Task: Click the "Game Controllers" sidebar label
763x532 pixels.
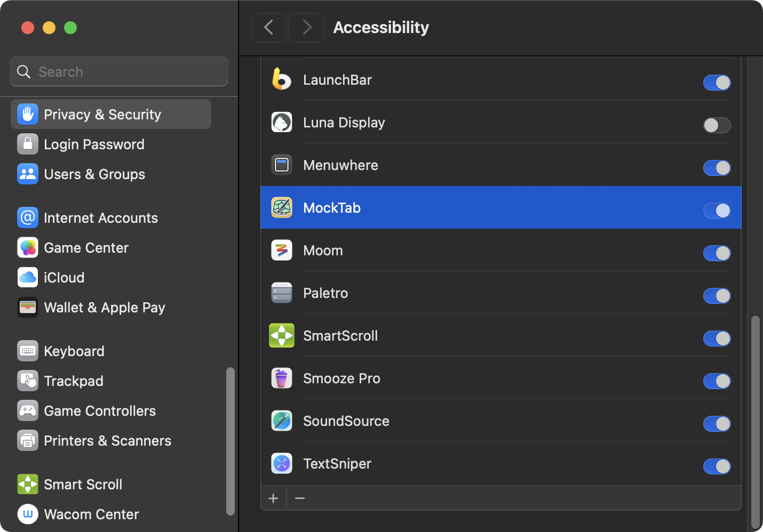Action: [x=100, y=411]
